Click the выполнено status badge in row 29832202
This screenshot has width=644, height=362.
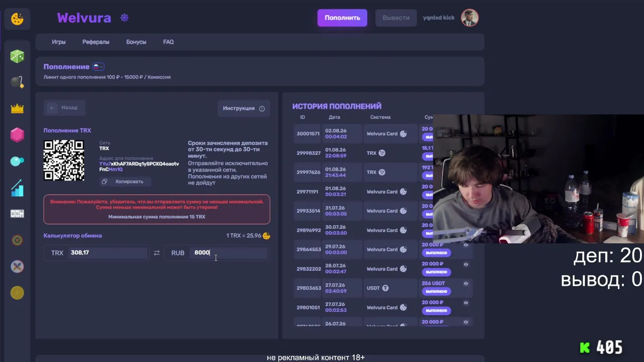(x=435, y=272)
